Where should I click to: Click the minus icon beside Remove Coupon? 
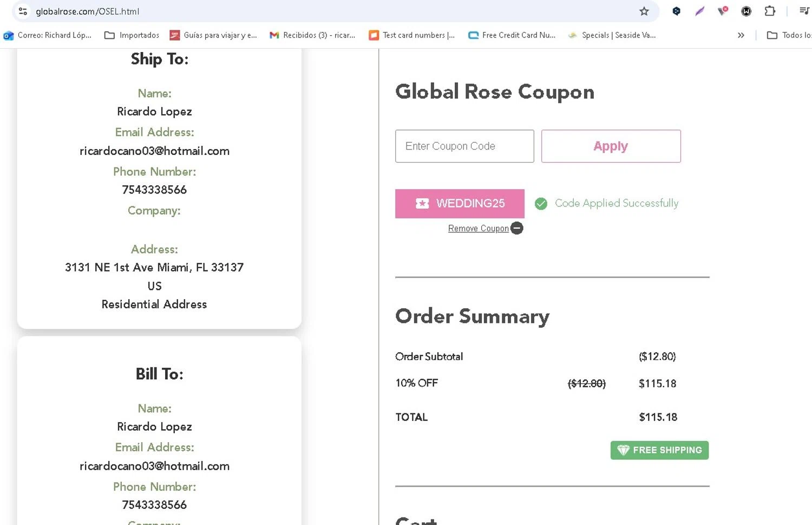pos(517,229)
